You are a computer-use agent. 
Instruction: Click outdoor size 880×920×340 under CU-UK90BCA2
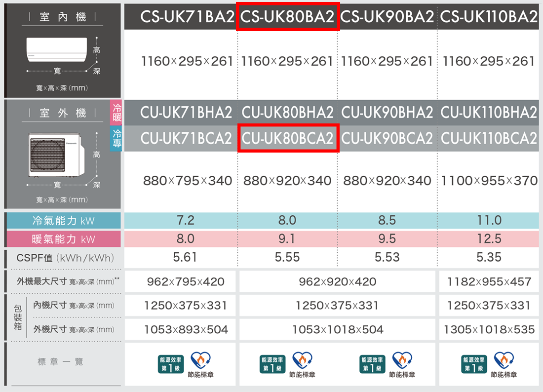(387, 180)
